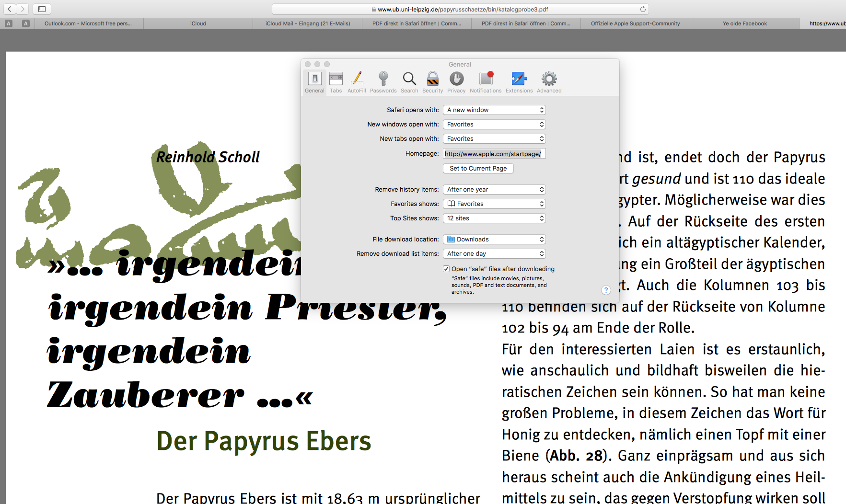Screen dimensions: 846x504
Task: Expand the "Remove history items" dropdown
Action: click(494, 189)
